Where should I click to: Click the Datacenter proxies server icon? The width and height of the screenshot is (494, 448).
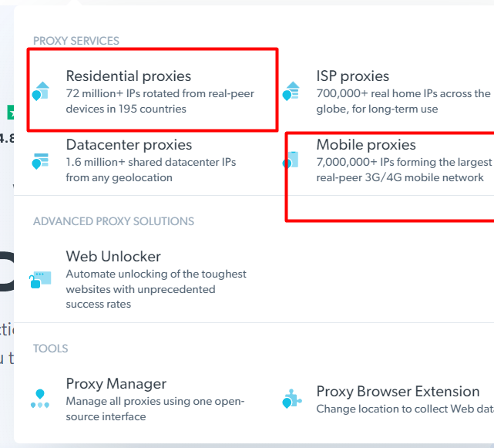40,160
